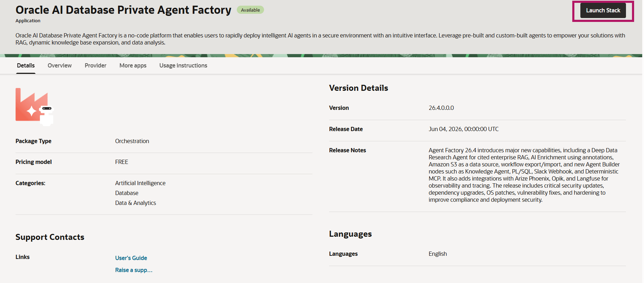Click the Release Notes paragraph text
Screen dimensions: 644x283
click(x=524, y=175)
